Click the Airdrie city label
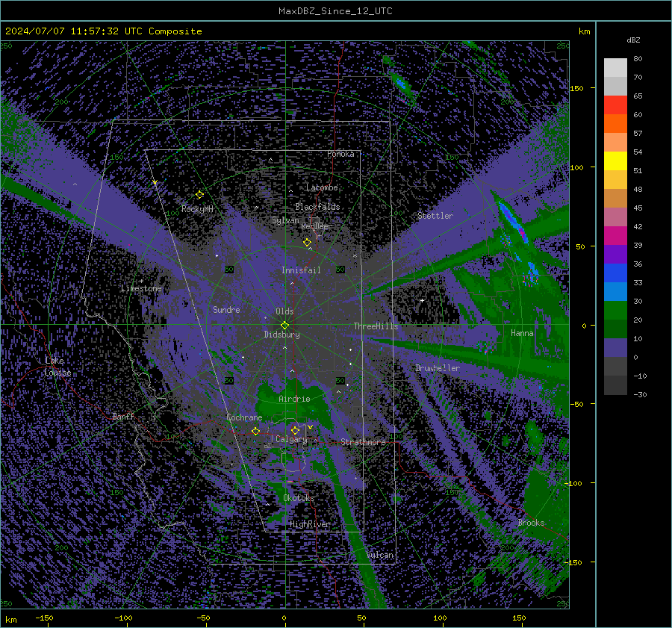The height and width of the screenshot is (628, 672). click(294, 399)
